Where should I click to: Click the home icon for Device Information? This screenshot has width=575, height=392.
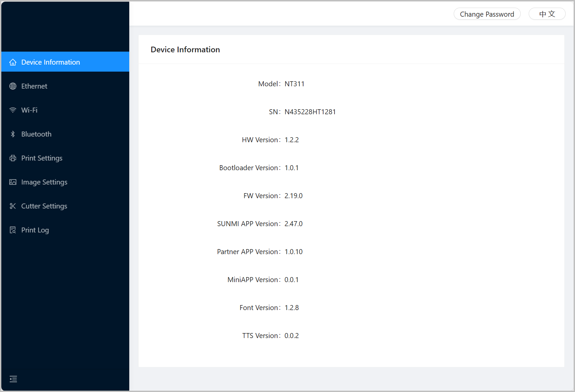tap(13, 62)
